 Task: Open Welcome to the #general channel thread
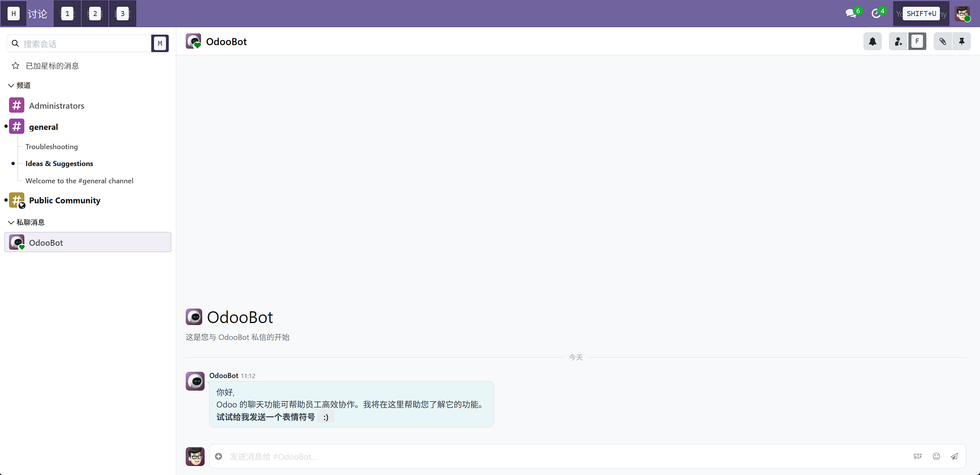pyautogui.click(x=79, y=181)
